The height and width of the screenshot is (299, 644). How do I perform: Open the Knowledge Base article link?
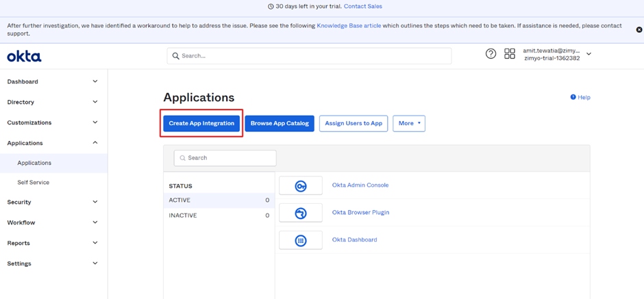[x=349, y=25]
